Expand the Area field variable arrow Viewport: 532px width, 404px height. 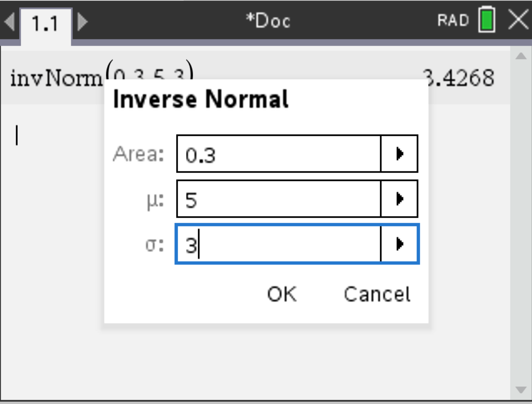coord(399,154)
